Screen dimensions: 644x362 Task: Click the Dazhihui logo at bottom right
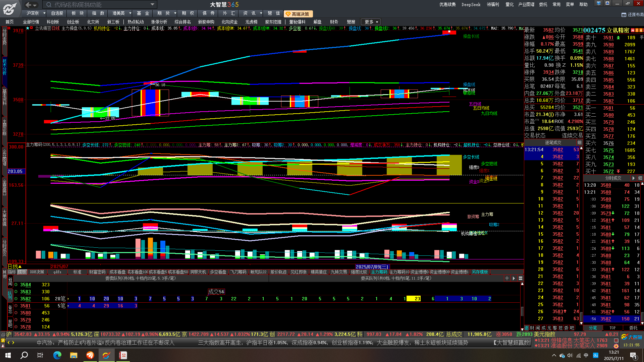point(631,337)
